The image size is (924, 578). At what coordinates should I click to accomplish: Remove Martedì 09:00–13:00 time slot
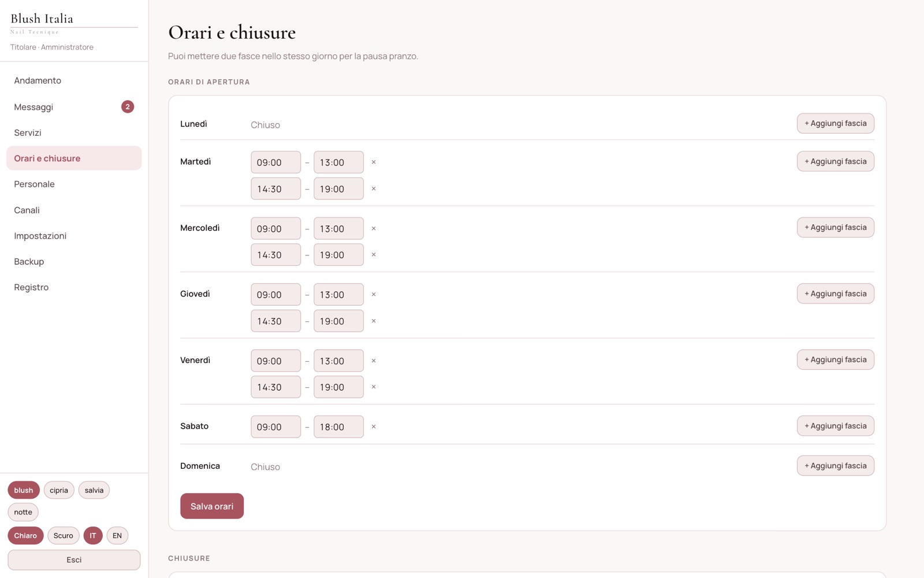[374, 162]
